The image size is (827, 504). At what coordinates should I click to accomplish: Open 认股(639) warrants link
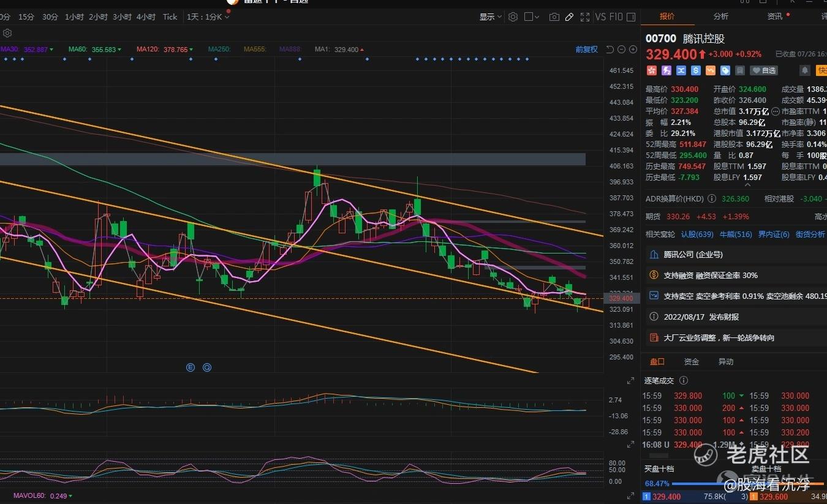click(x=698, y=235)
